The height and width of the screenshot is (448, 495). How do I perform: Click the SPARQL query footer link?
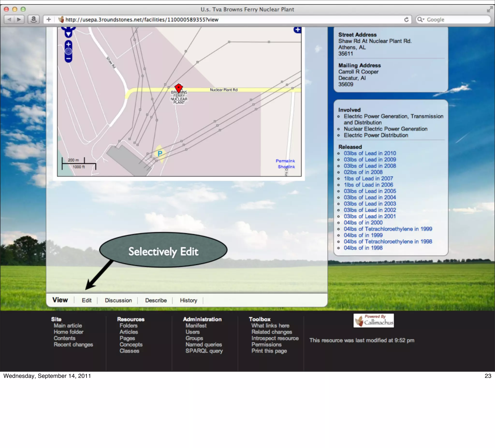(x=204, y=351)
